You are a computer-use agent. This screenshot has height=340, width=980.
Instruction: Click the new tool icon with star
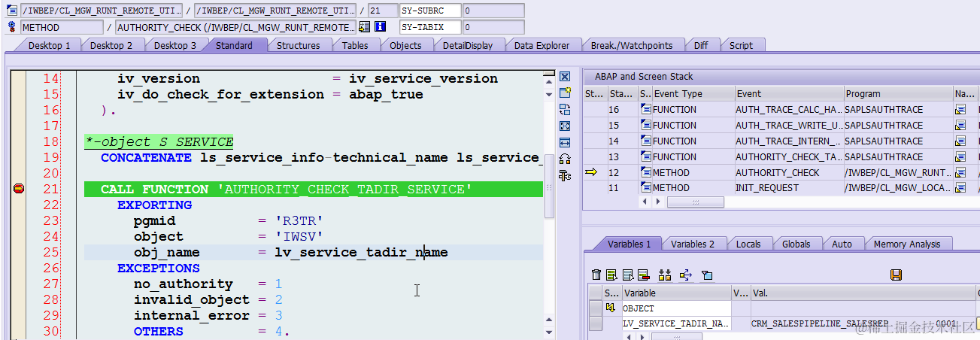point(565,93)
